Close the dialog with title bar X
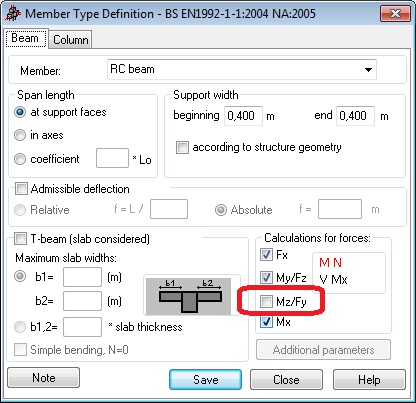This screenshot has width=416, height=403. (395, 13)
